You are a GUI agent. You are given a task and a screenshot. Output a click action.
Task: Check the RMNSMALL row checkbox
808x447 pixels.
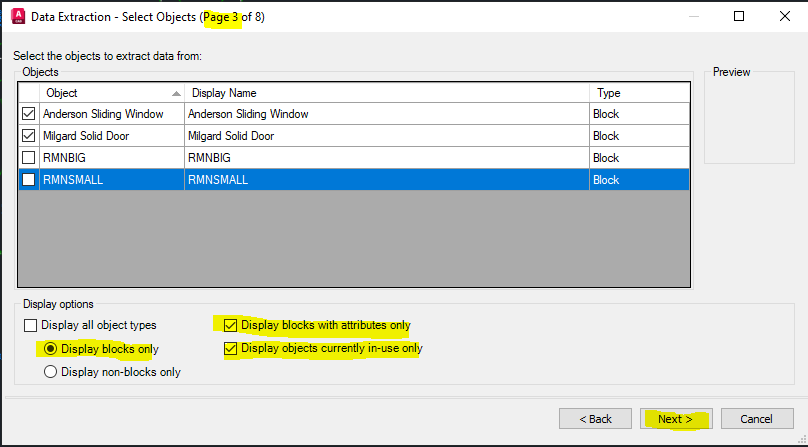click(29, 180)
